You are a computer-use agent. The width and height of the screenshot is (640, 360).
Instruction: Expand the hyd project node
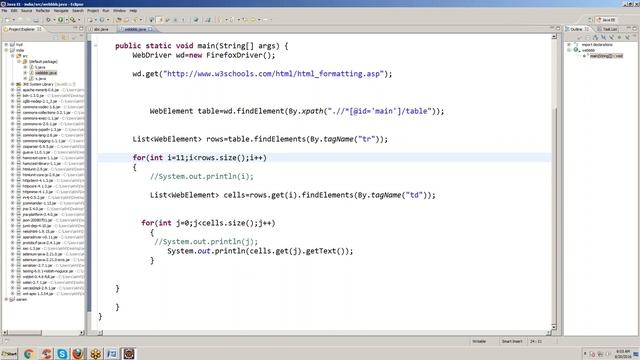tap(6, 44)
